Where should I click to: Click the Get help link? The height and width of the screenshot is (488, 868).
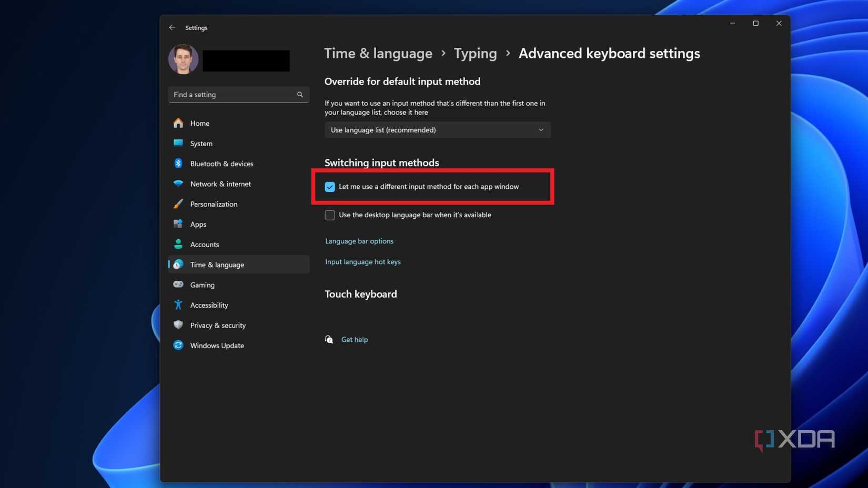354,340
